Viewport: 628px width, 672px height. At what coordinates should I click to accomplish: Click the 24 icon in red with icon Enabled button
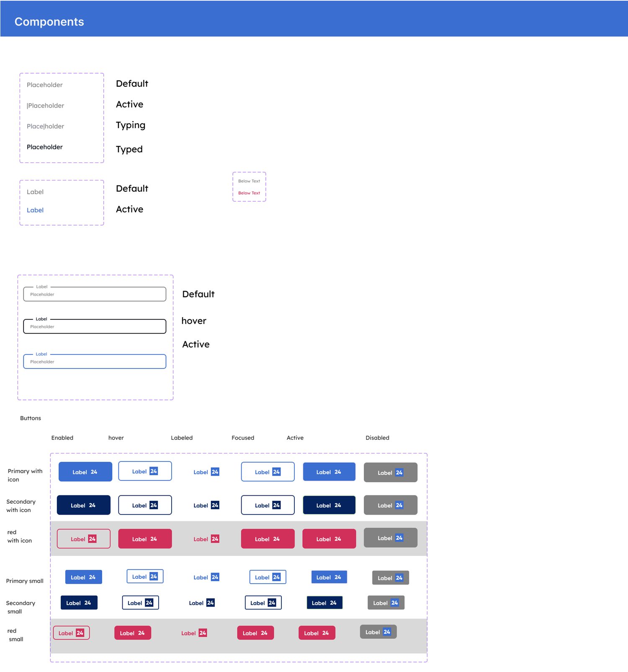92,539
